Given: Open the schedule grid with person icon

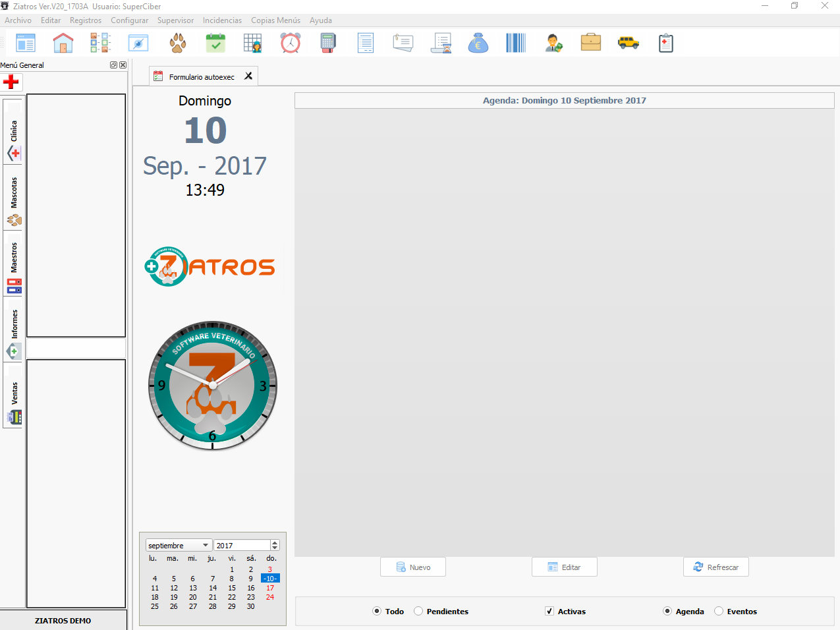Looking at the screenshot, I should point(253,43).
